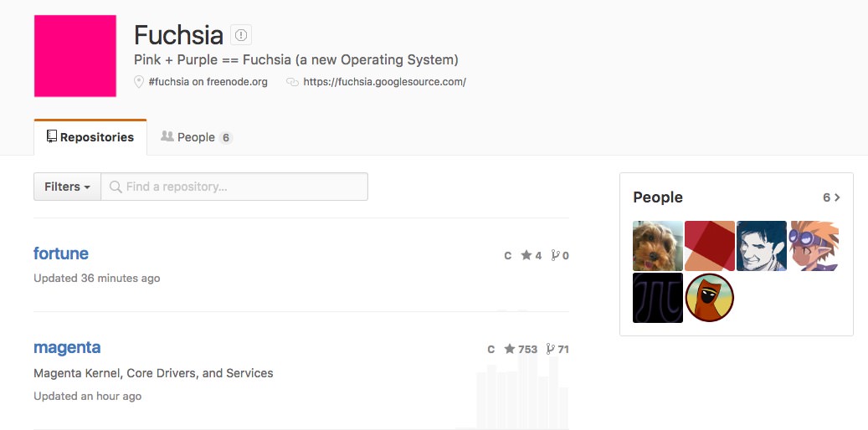Switch to the Repositories tab
Screen dimensions: 868x430
pyautogui.click(x=90, y=137)
